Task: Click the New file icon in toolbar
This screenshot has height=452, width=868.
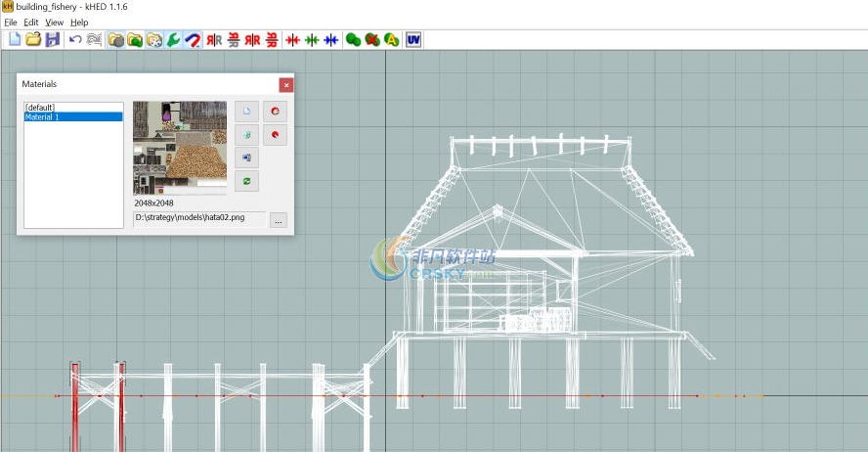Action: point(15,40)
